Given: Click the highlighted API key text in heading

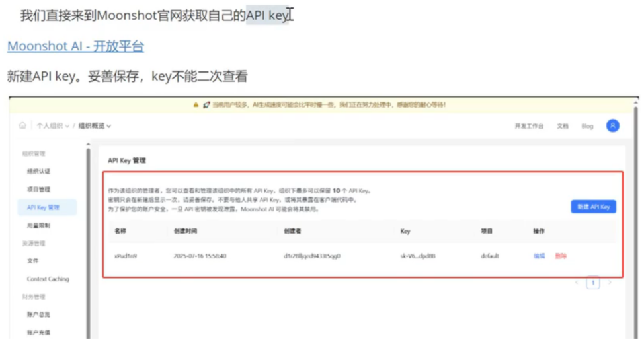Looking at the screenshot, I should tap(267, 15).
